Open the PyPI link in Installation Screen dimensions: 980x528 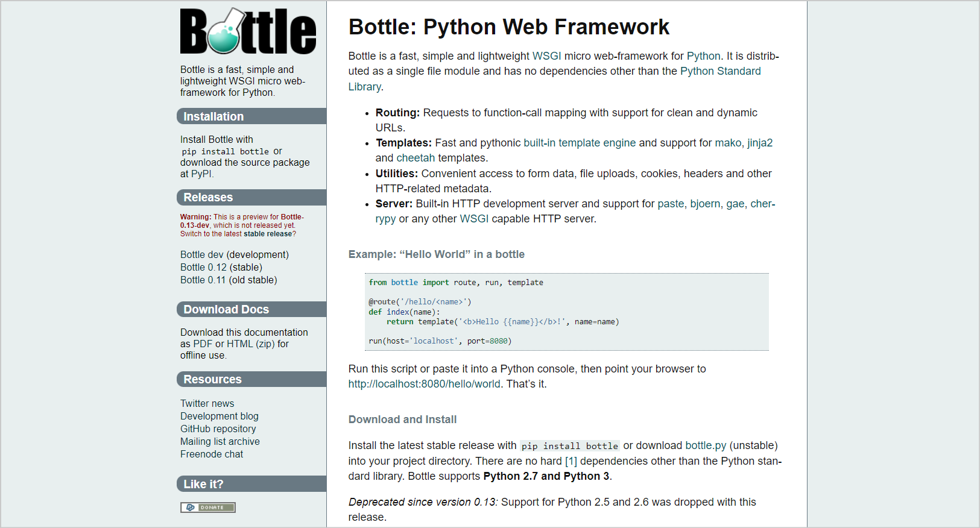pos(201,174)
